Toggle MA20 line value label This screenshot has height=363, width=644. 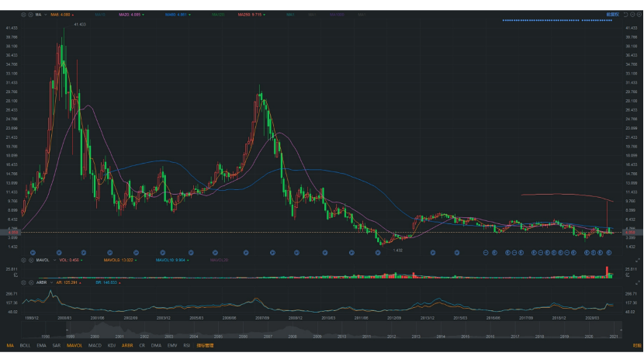[131, 15]
